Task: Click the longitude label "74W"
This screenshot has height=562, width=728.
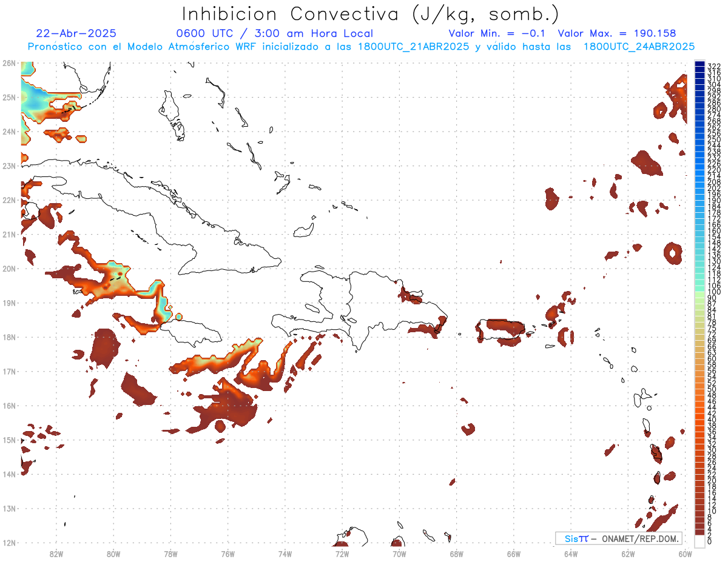Action: point(285,554)
